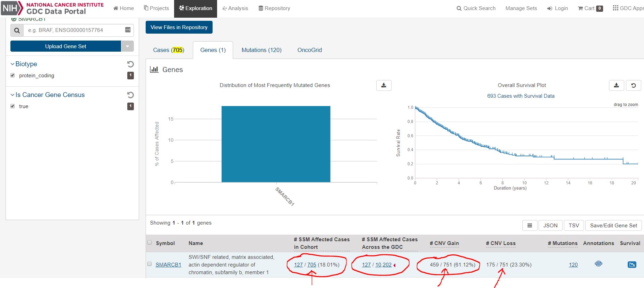Click View Files in Repository button

179,27
